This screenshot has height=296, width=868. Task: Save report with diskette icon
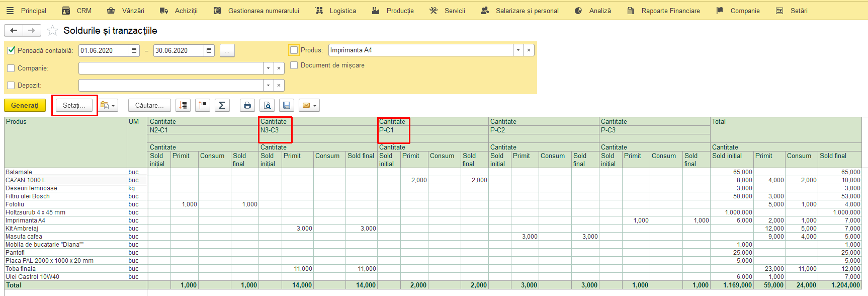point(287,105)
